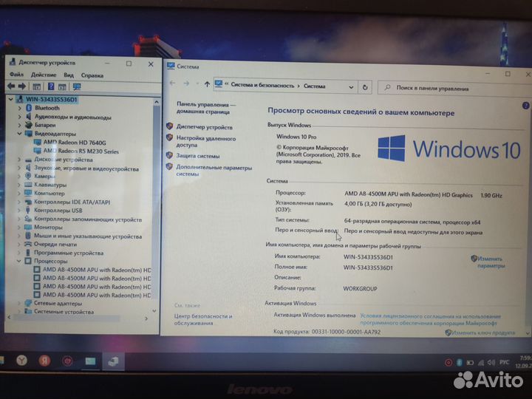Click the Up arrow in System window
Viewport: 532px width, 399px height.
207,84
